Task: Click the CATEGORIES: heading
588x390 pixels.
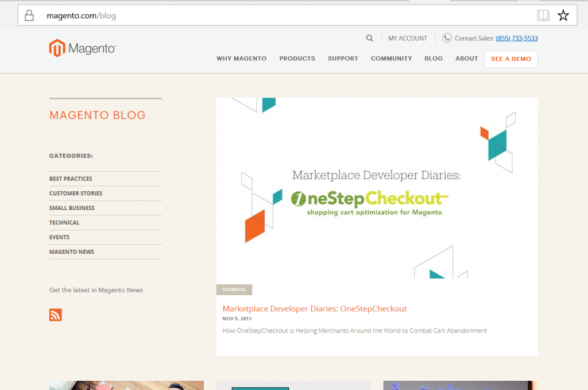Action: pyautogui.click(x=71, y=156)
